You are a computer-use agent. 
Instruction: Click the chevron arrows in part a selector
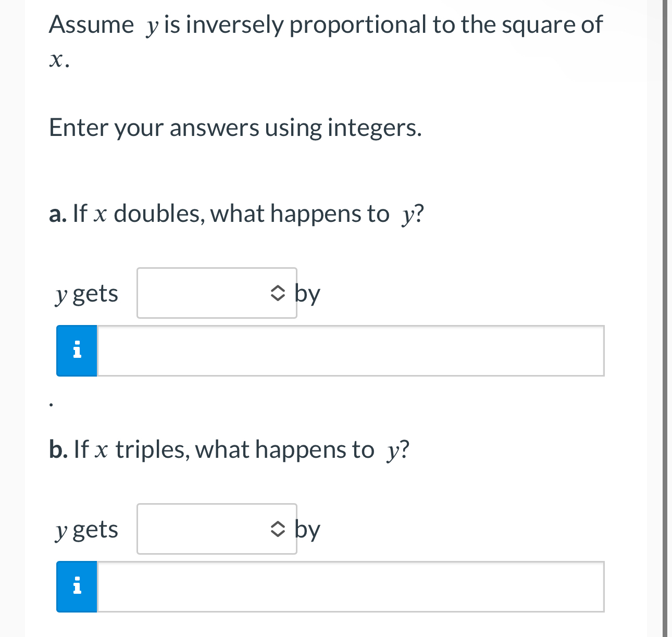(278, 293)
